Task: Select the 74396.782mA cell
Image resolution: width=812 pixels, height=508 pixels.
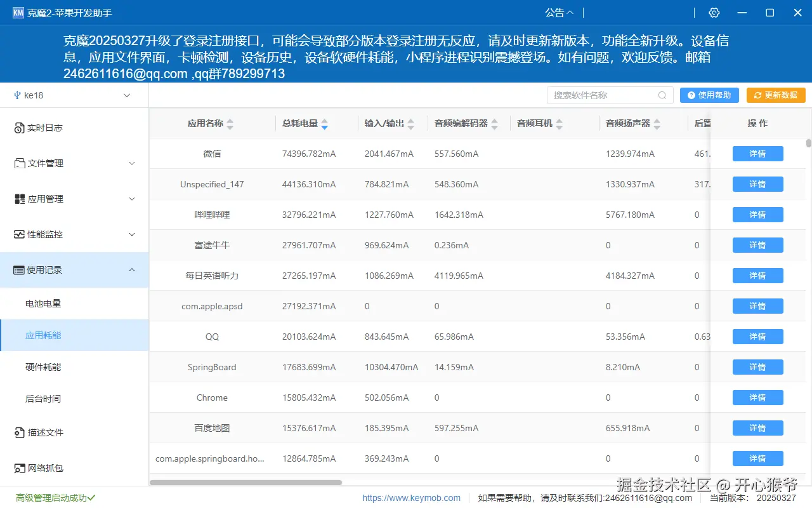Action: coord(309,154)
